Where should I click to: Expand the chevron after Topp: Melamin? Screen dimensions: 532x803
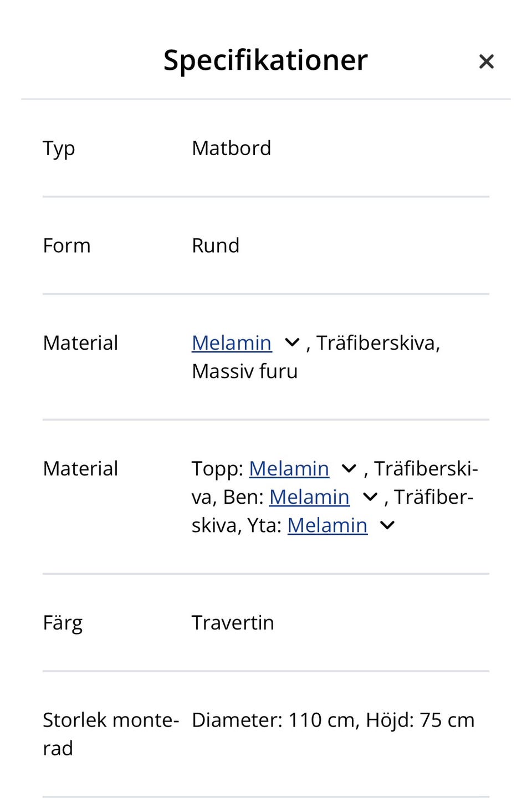tap(349, 469)
